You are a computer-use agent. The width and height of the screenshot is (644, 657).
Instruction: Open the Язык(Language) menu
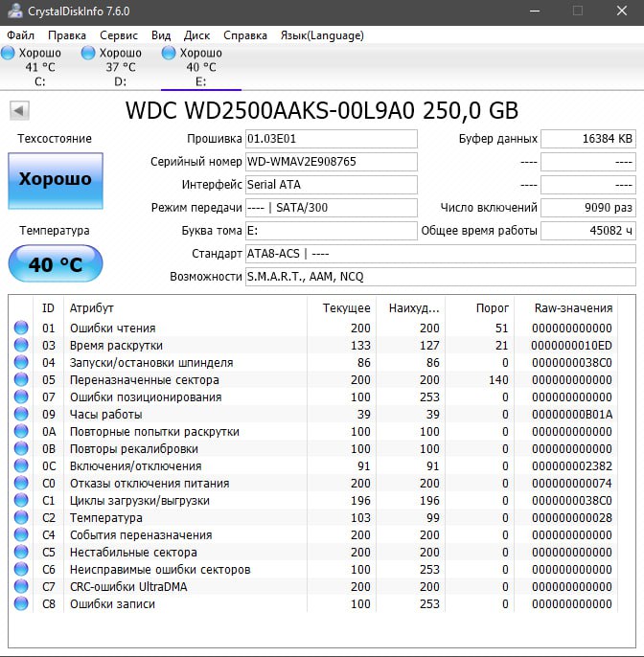tap(322, 35)
